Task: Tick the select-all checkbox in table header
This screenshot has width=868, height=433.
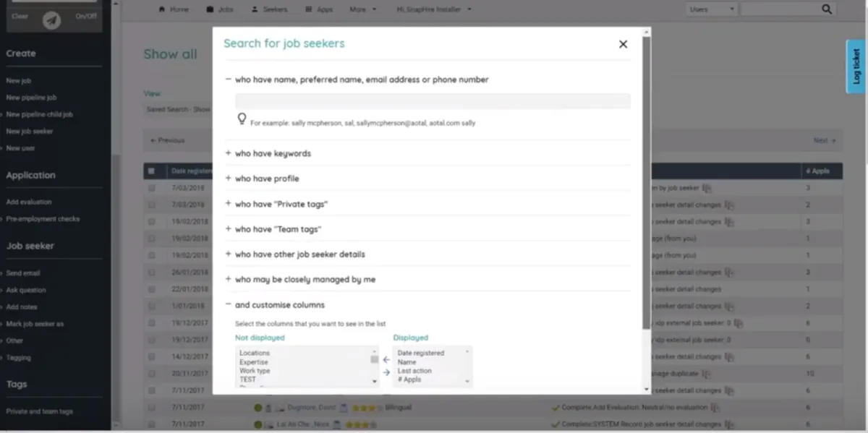Action: coord(151,171)
